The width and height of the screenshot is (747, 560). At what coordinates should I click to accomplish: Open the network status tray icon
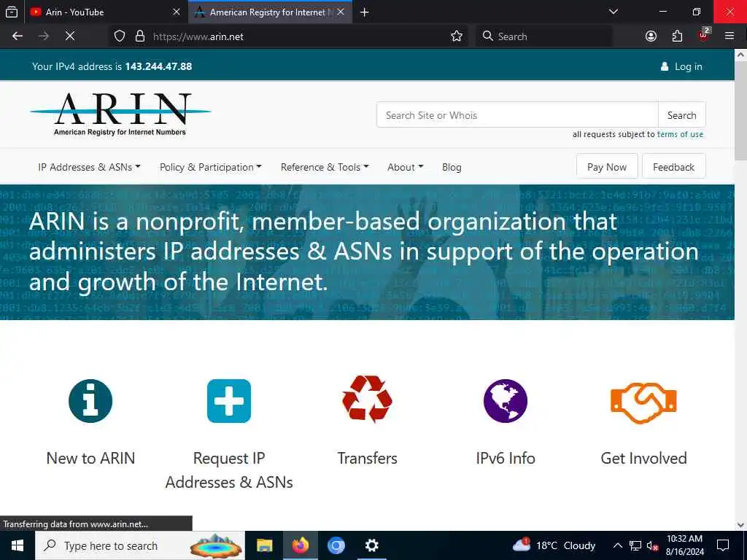[x=635, y=545]
